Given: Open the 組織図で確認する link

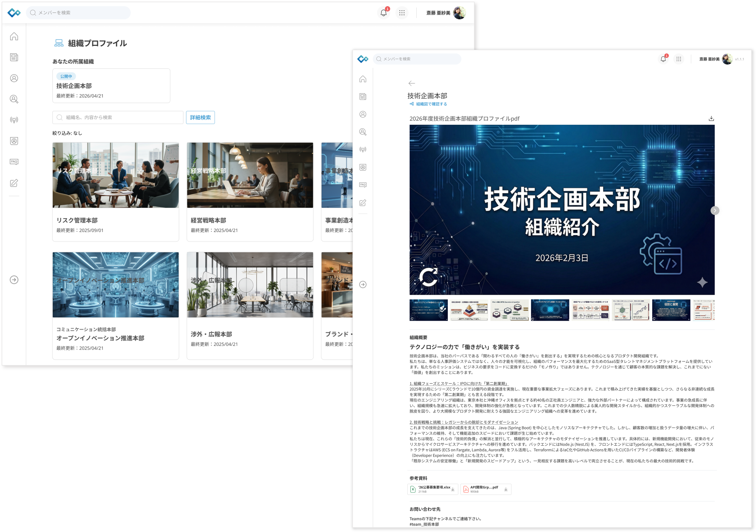Looking at the screenshot, I should pos(431,104).
